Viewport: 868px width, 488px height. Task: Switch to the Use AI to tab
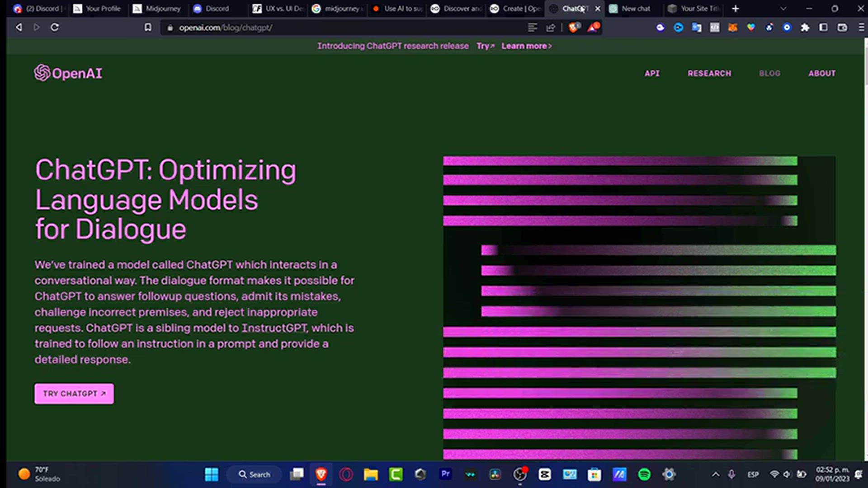[397, 9]
